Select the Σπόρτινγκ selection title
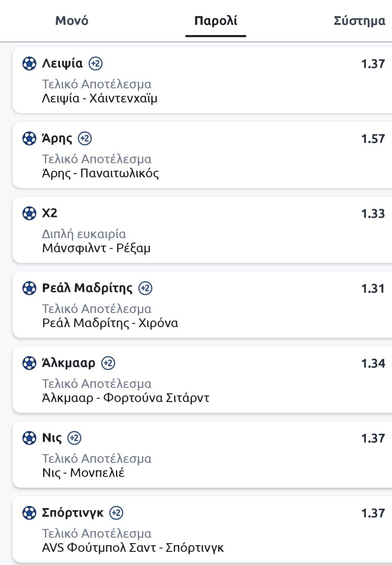The height and width of the screenshot is (565, 392). pyautogui.click(x=73, y=513)
